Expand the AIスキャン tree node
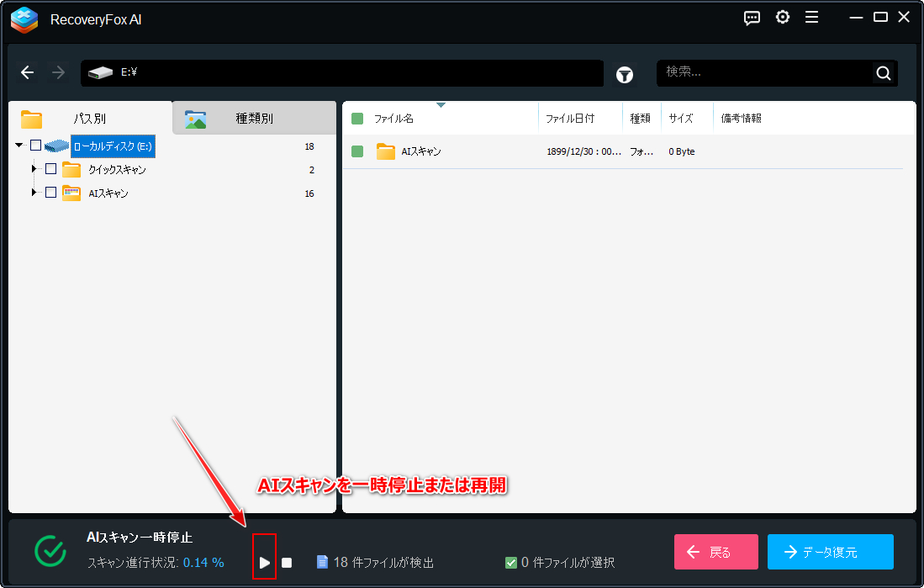This screenshot has width=924, height=588. 34,193
